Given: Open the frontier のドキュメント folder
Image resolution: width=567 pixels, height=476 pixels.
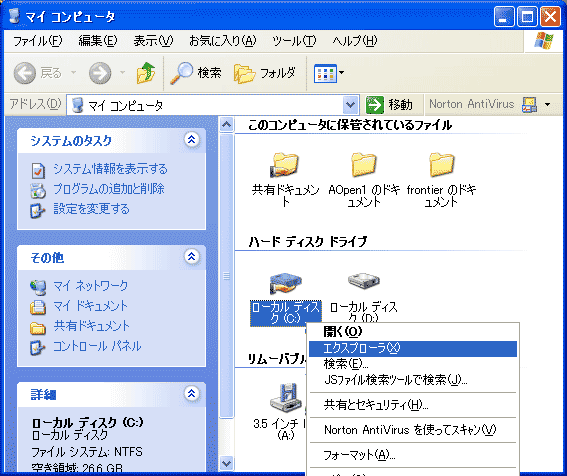Looking at the screenshot, I should [442, 165].
